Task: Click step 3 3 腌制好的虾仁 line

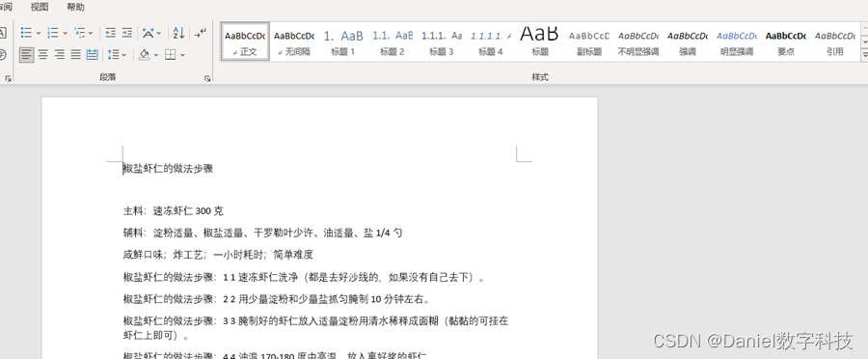Action: point(315,321)
